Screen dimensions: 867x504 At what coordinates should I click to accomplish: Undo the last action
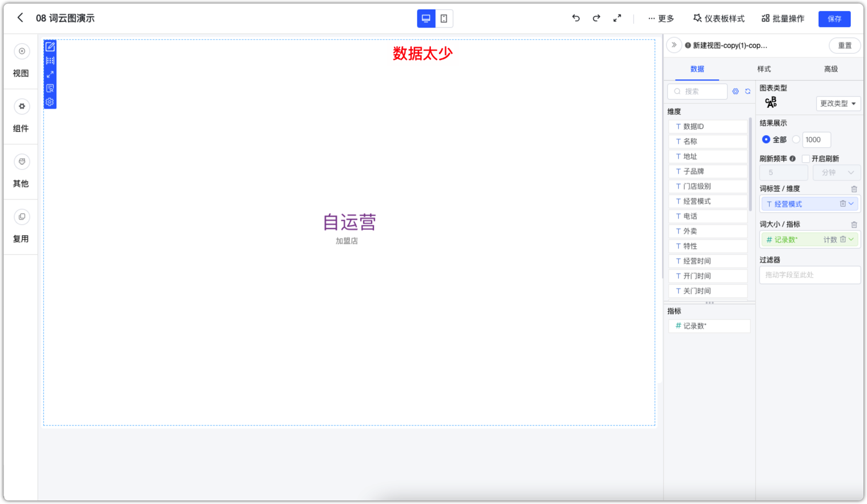pyautogui.click(x=576, y=18)
